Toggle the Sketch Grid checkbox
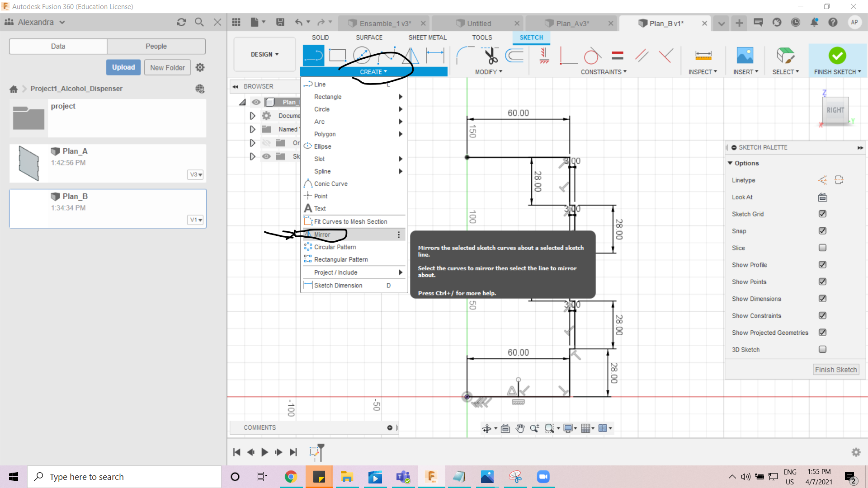868x488 pixels. coord(822,214)
